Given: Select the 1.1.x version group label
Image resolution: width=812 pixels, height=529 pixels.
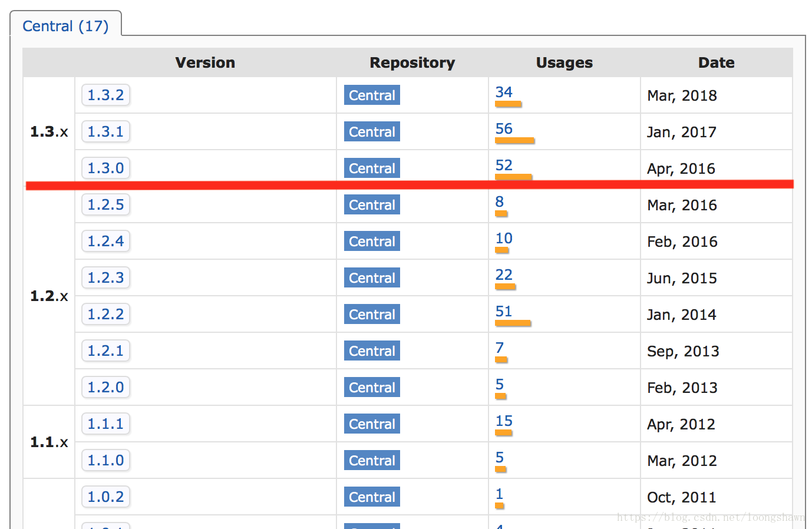Looking at the screenshot, I should (49, 442).
